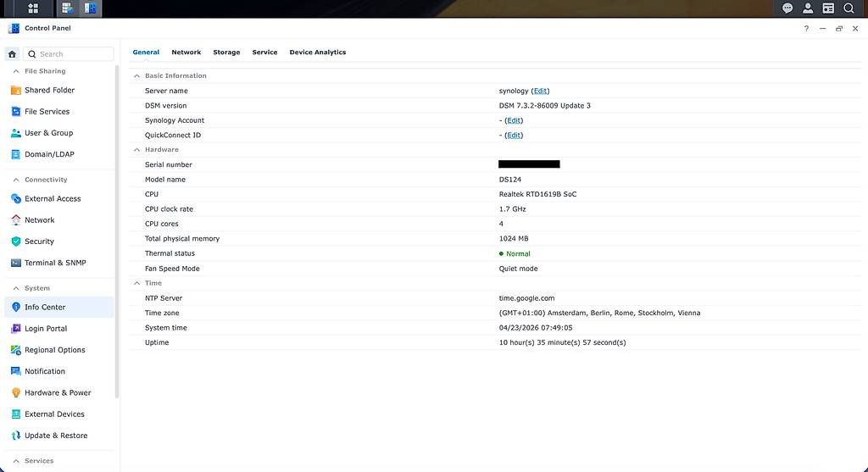868x472 pixels.
Task: Switch to the Storage tab
Action: (x=226, y=52)
